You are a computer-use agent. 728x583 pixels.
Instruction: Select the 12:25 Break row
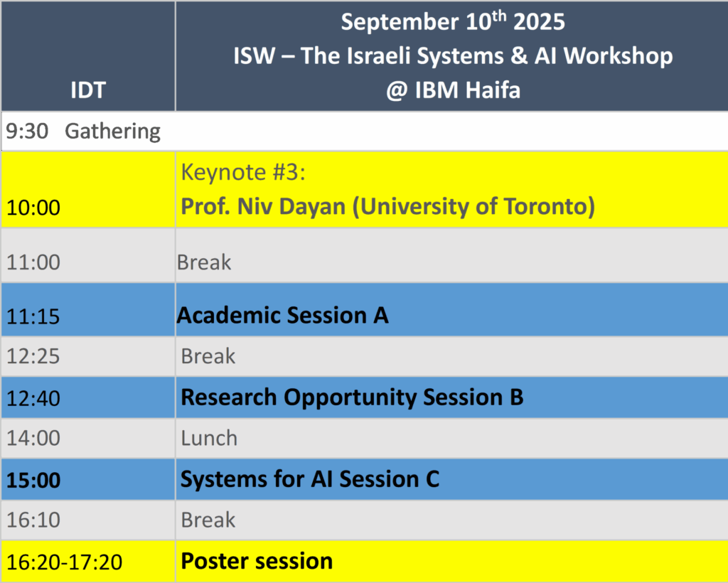coord(365,356)
